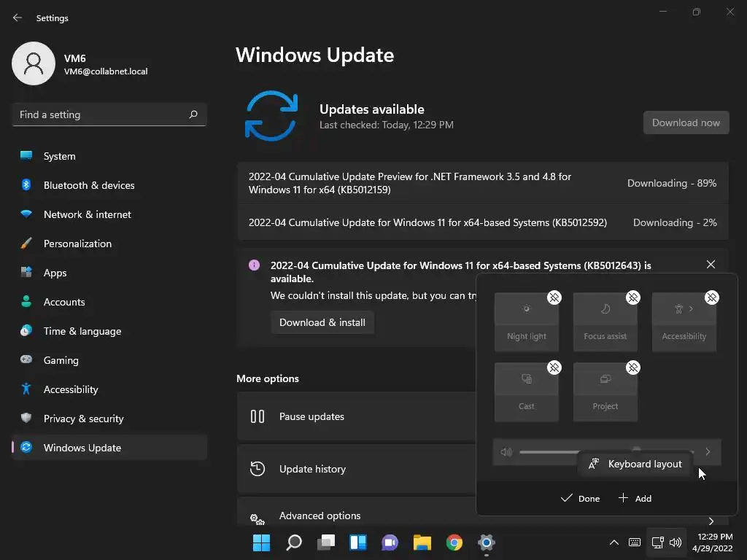Select the Cast quick settings tile
The width and height of the screenshot is (747, 560).
pyautogui.click(x=527, y=392)
